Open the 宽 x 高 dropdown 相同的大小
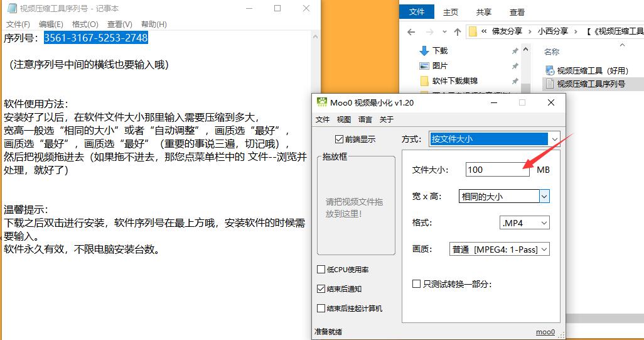 [504, 197]
